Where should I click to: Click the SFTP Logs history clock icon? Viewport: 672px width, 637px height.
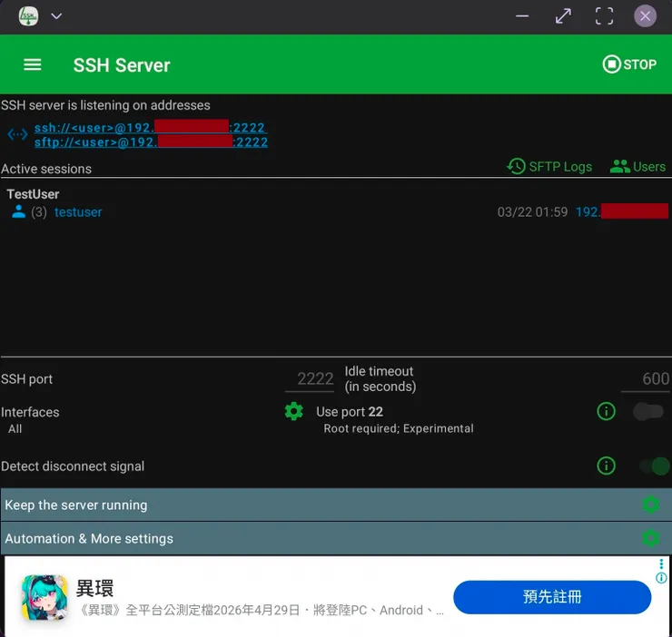point(516,166)
